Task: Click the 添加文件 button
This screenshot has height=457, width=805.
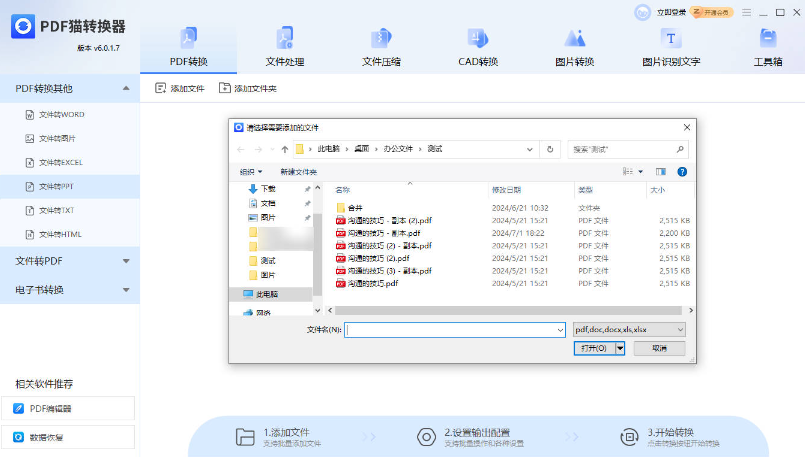Action: click(x=180, y=88)
